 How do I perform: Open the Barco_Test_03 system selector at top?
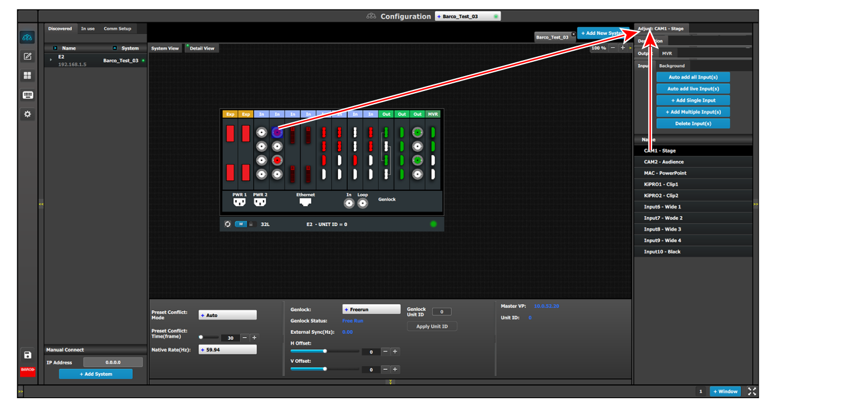pyautogui.click(x=467, y=17)
